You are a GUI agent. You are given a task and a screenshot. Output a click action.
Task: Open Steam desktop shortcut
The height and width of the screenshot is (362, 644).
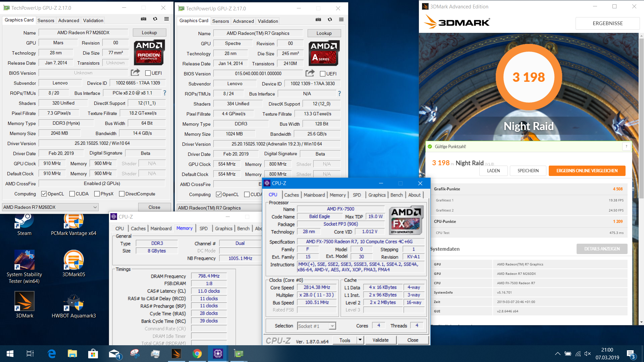[x=24, y=225]
